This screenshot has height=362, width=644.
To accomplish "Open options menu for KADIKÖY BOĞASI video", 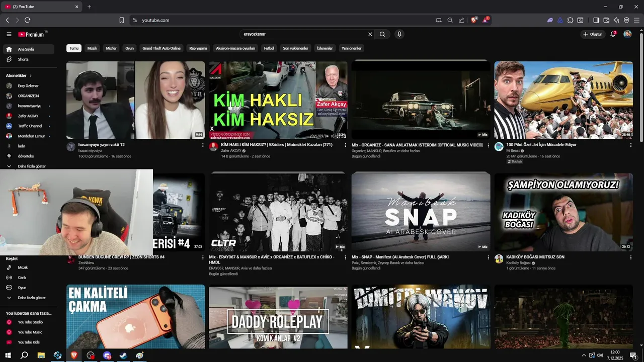I will 631,257.
